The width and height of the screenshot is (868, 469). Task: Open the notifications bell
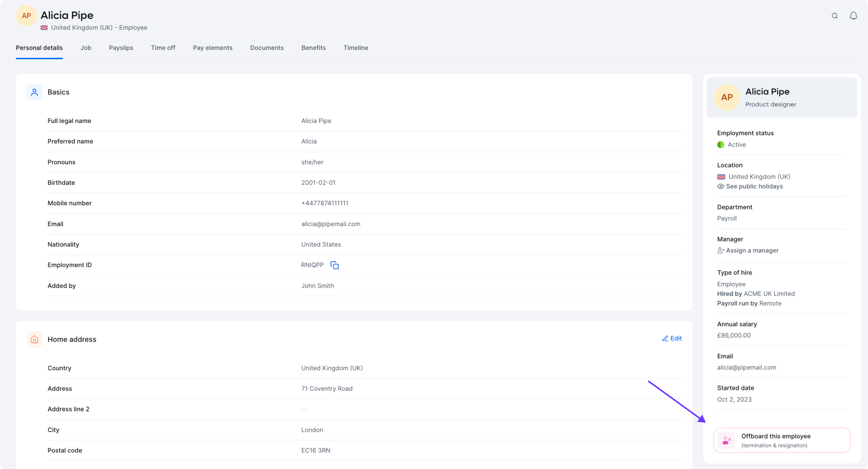(853, 16)
